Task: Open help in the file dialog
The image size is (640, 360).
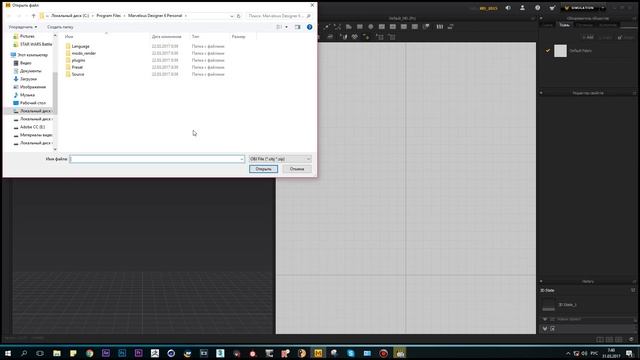Action: [309, 27]
